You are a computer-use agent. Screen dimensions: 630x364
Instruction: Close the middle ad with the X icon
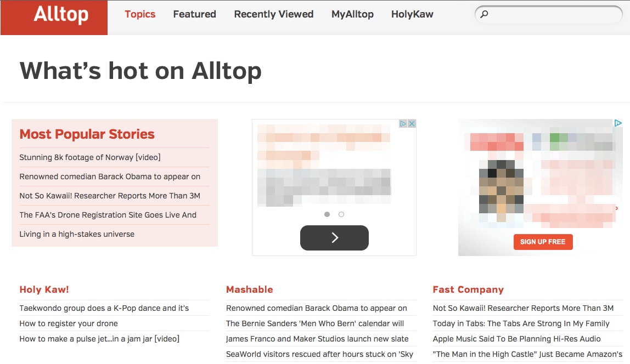(412, 123)
